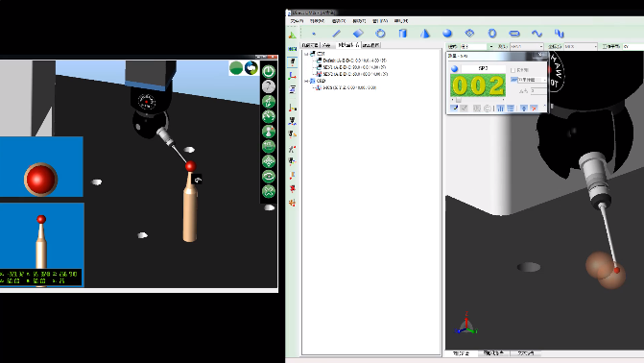644x363 pixels.
Task: Select the line feature tool
Action: [x=336, y=34]
